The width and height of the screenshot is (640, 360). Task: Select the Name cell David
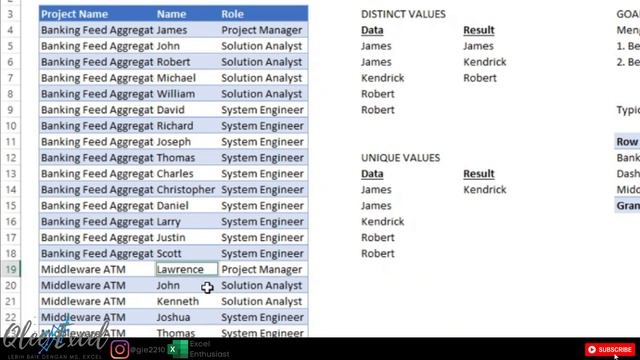[x=187, y=110]
